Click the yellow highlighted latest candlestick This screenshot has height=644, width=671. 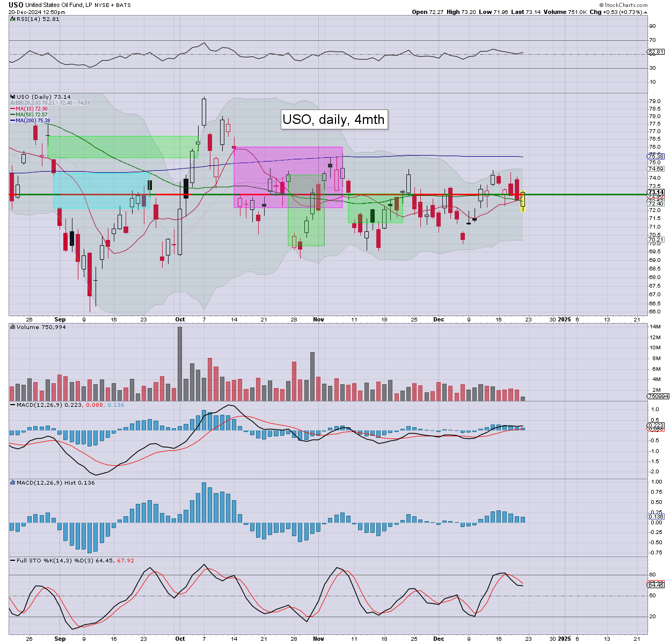tap(523, 201)
